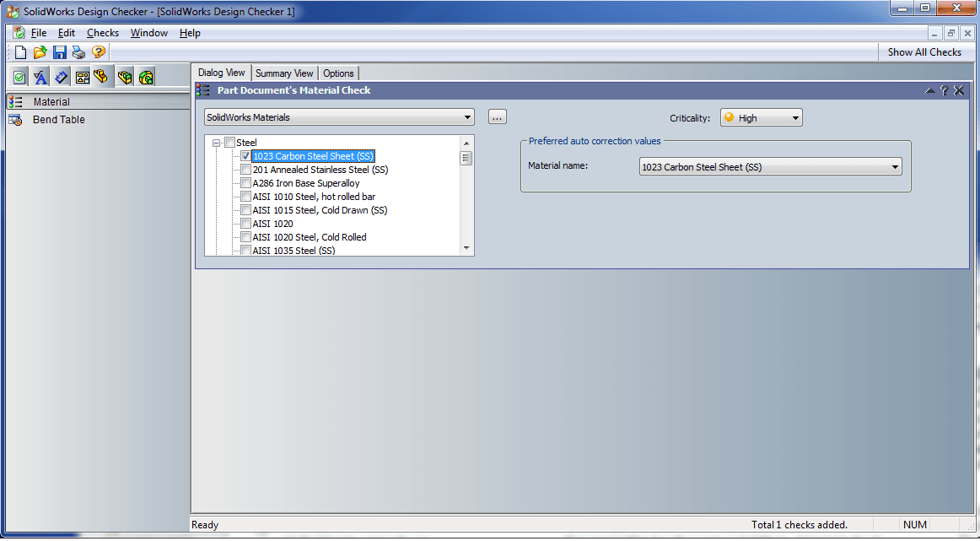Open a file with the folder icon
This screenshot has width=980, height=541.
40,52
